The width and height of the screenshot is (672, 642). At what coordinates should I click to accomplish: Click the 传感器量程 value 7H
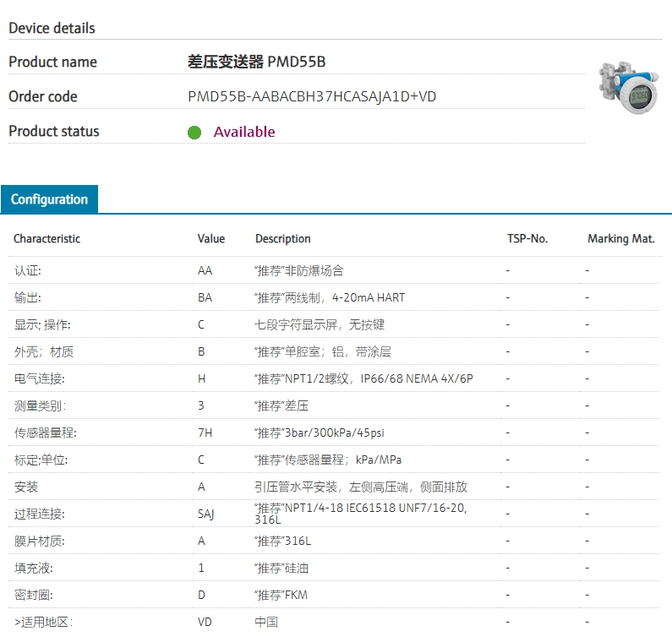205,433
